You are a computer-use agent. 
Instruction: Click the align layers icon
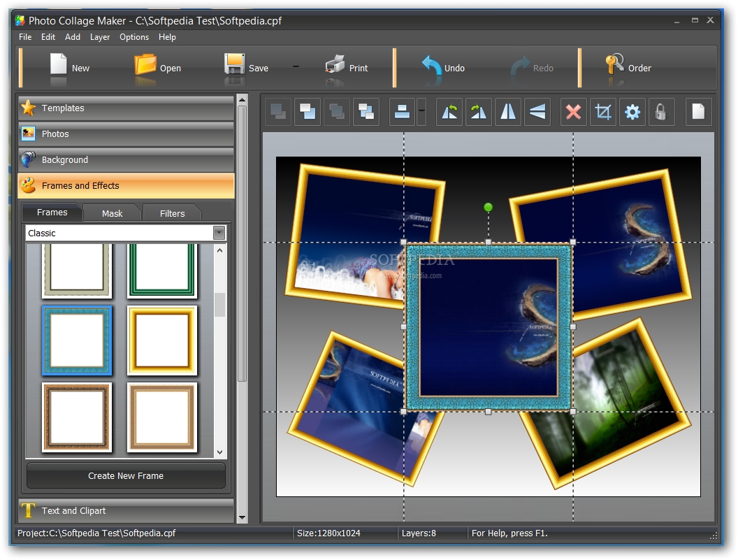tap(402, 112)
